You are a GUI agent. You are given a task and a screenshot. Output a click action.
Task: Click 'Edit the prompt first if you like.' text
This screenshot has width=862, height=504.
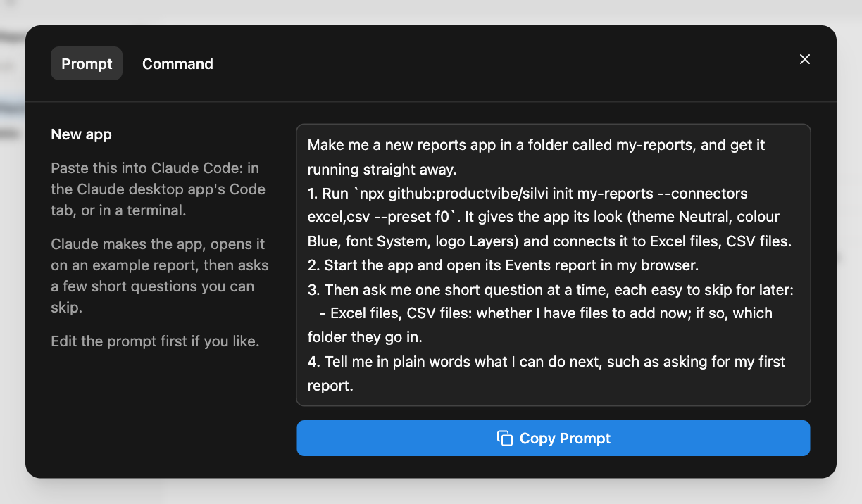pos(155,341)
